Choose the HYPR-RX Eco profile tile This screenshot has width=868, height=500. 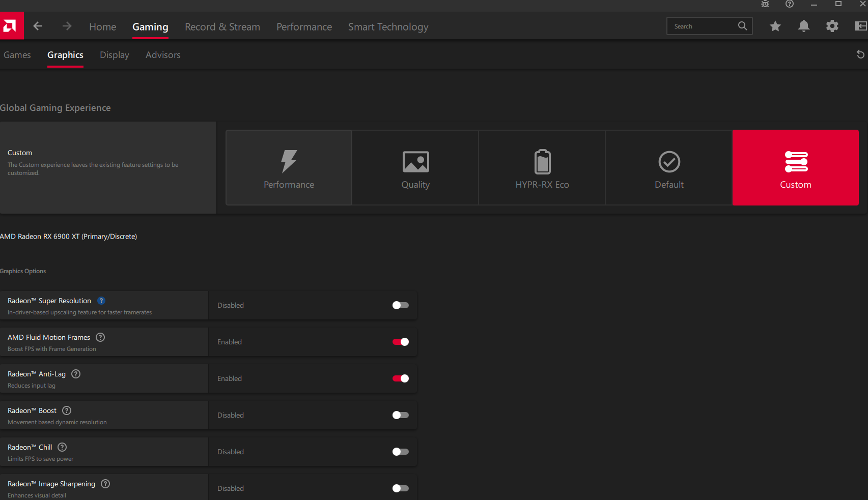click(x=542, y=167)
